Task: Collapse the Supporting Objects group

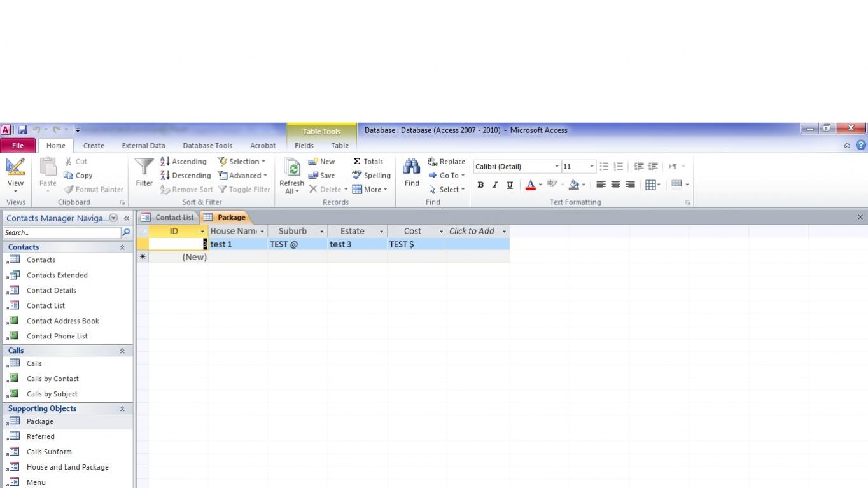Action: point(122,409)
